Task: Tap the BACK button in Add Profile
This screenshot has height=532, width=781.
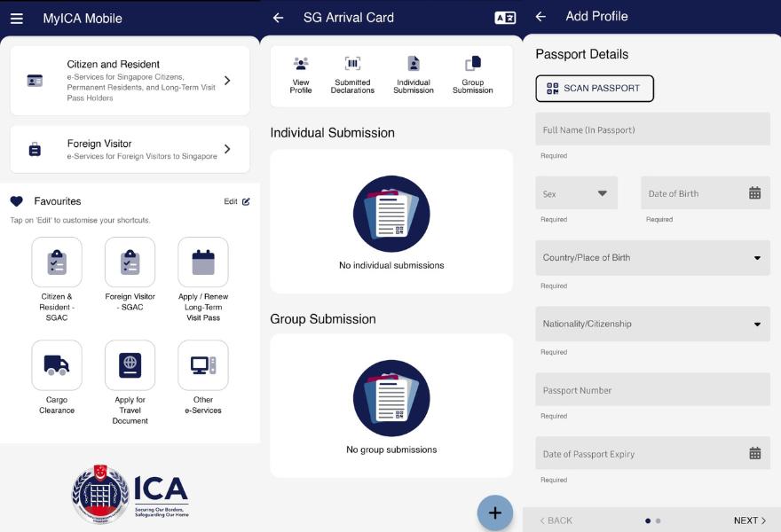Action: click(556, 520)
